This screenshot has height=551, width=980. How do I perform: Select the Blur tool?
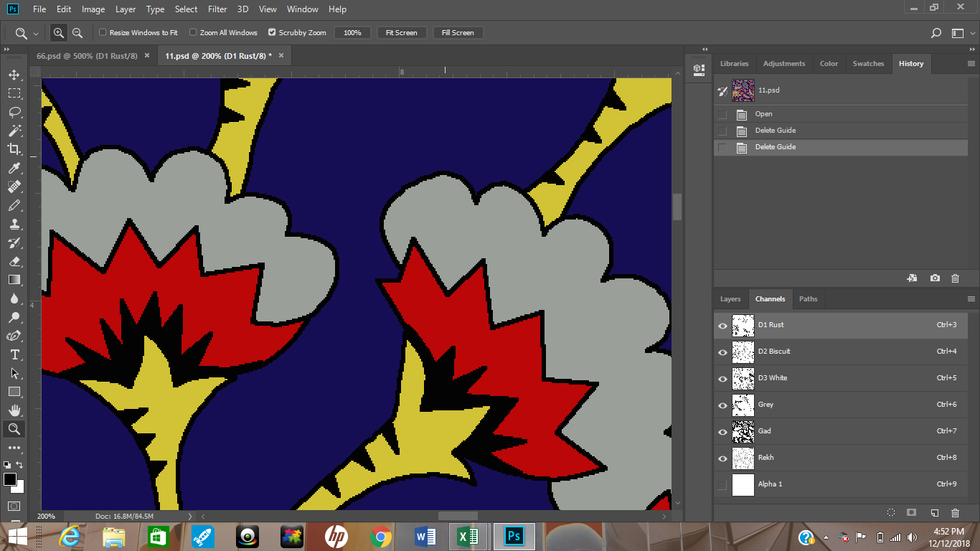(x=14, y=298)
